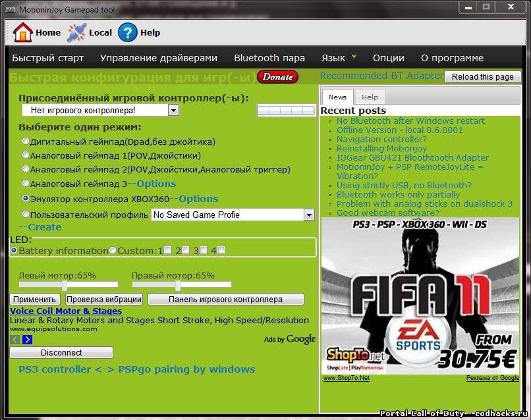Screen dimensions: 531x420
Task: Click Панель игрового контроллера button
Action: pyautogui.click(x=225, y=299)
